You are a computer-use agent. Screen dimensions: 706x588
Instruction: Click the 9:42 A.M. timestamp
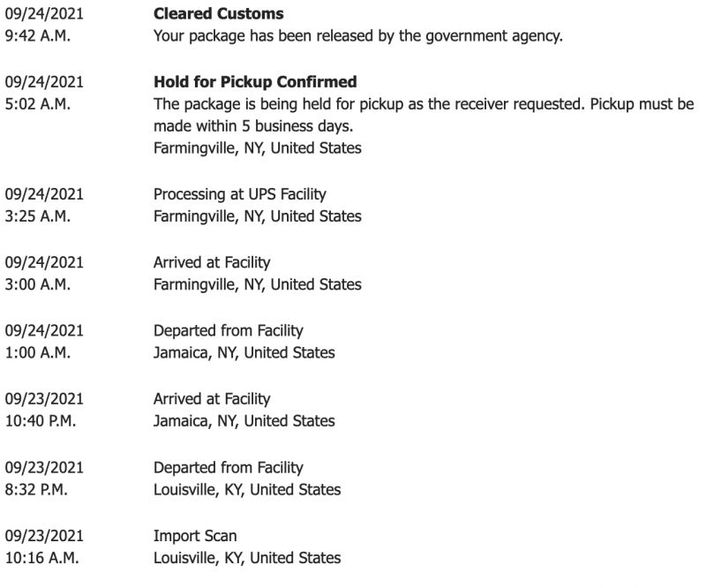(38, 35)
